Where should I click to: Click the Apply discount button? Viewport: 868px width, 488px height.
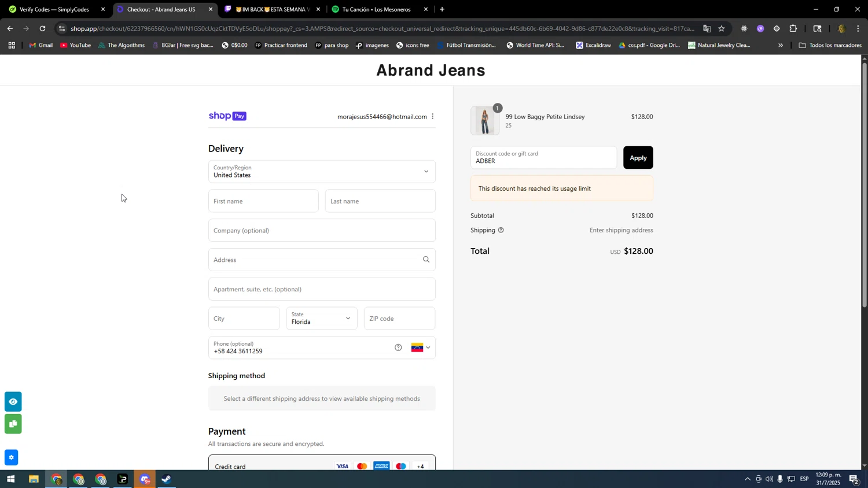[638, 158]
